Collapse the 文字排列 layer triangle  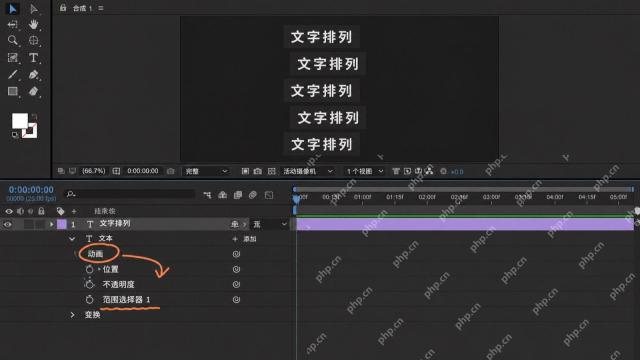click(51, 224)
